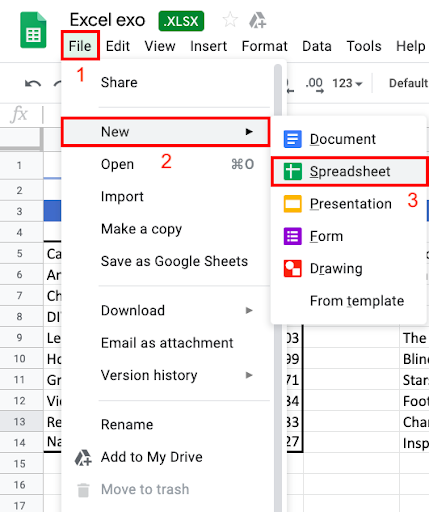The width and height of the screenshot is (429, 512).
Task: Click the Excel exo document title
Action: point(107,20)
